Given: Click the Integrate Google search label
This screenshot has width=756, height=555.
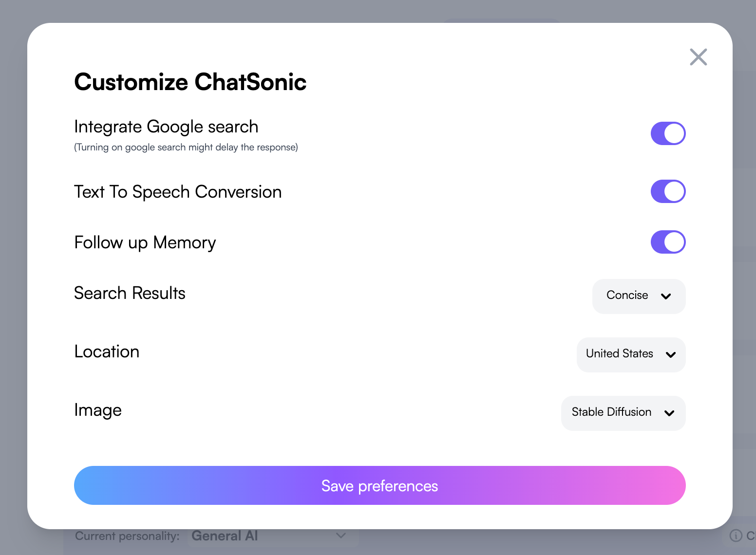Looking at the screenshot, I should 166,127.
